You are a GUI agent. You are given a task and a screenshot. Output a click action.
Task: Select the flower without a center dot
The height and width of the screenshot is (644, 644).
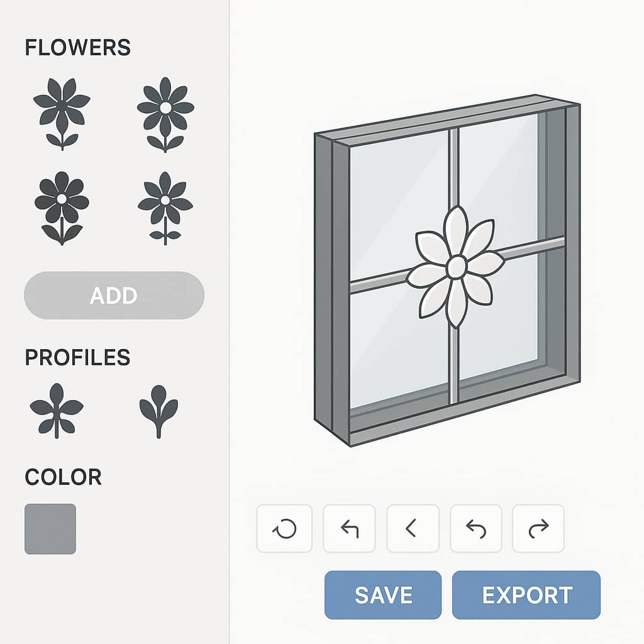62,114
